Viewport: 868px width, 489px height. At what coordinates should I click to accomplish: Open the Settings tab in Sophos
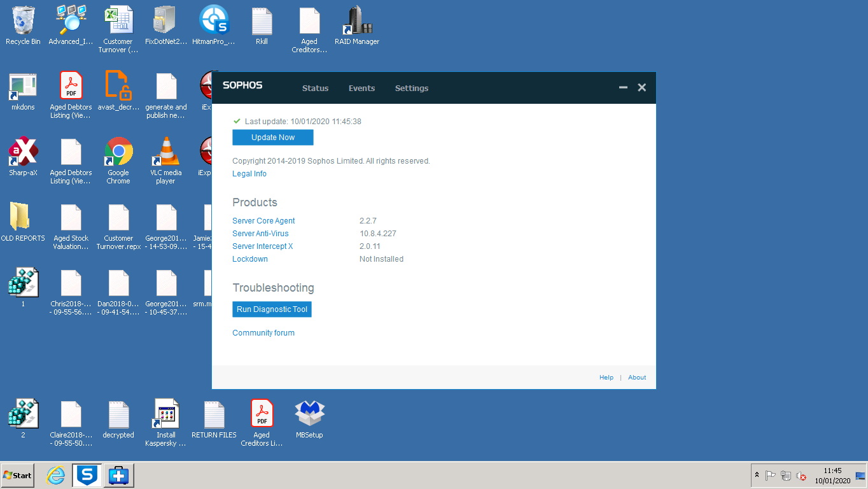click(x=412, y=89)
